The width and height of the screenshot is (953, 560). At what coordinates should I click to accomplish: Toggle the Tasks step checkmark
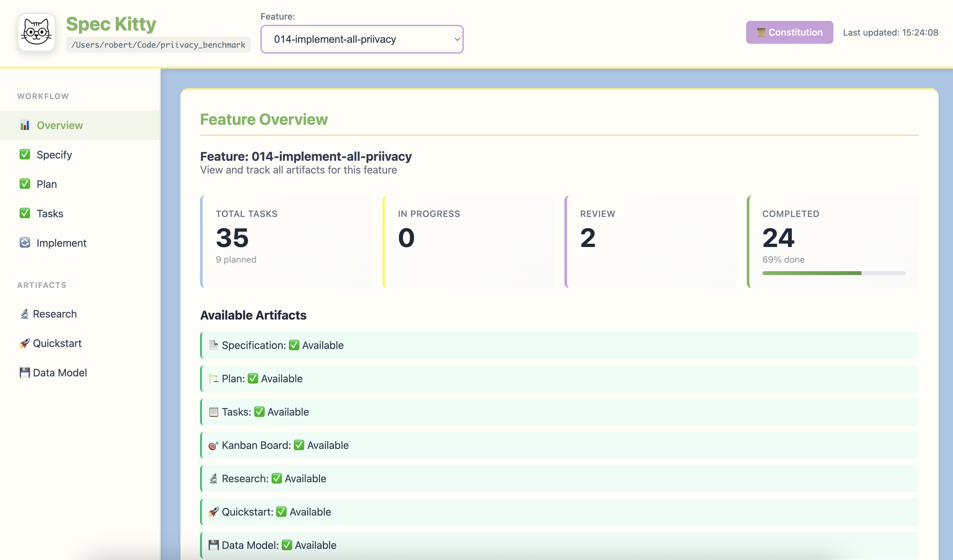(x=25, y=213)
